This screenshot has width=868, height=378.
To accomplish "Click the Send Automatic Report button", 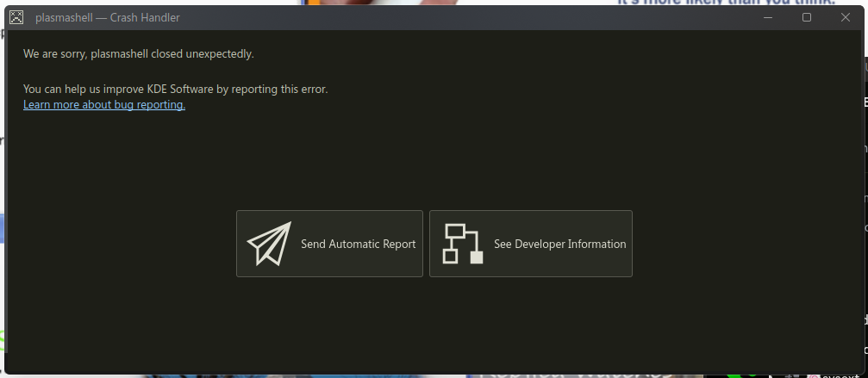I will (x=329, y=244).
